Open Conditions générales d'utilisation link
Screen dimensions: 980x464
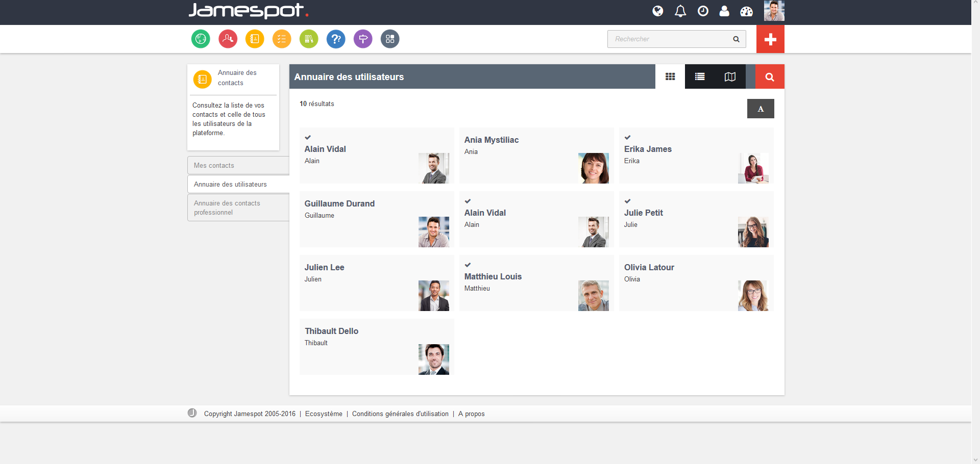pos(400,414)
